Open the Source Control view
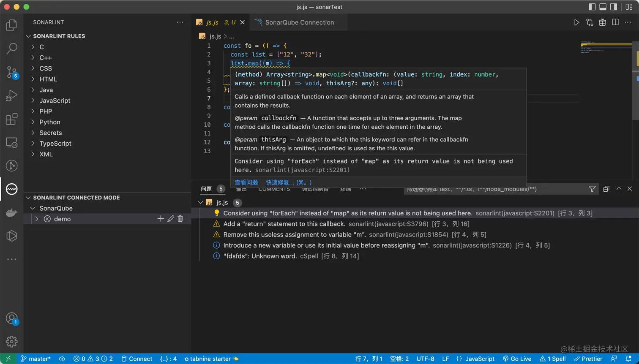The height and width of the screenshot is (364, 639). click(x=11, y=73)
